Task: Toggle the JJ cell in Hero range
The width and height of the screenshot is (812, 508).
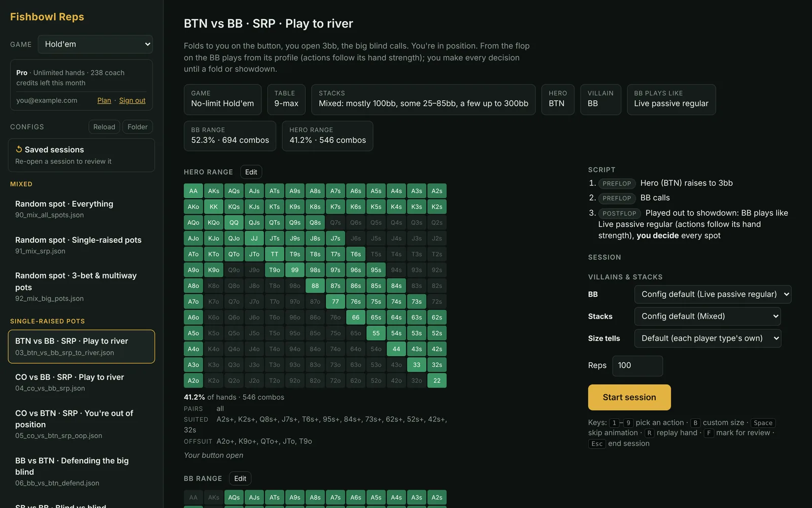Action: pos(254,238)
